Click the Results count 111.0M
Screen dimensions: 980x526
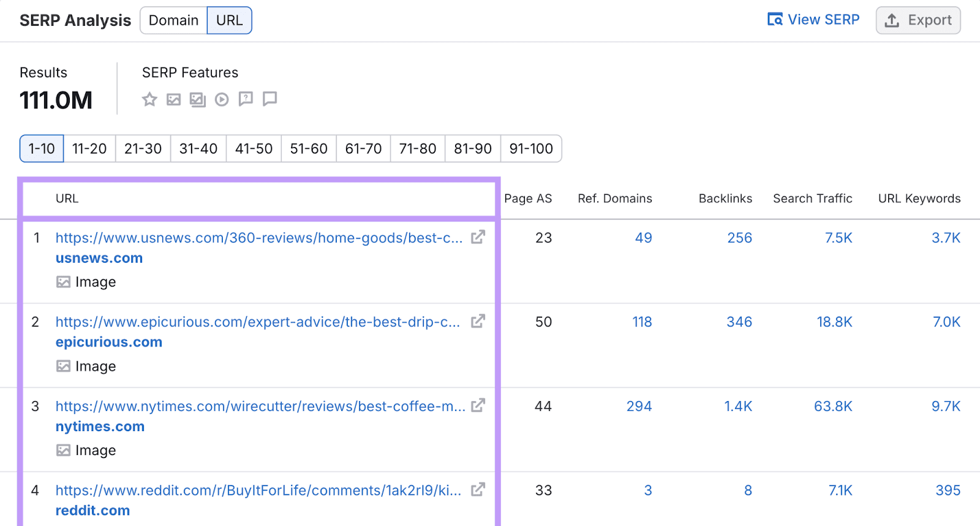(56, 100)
